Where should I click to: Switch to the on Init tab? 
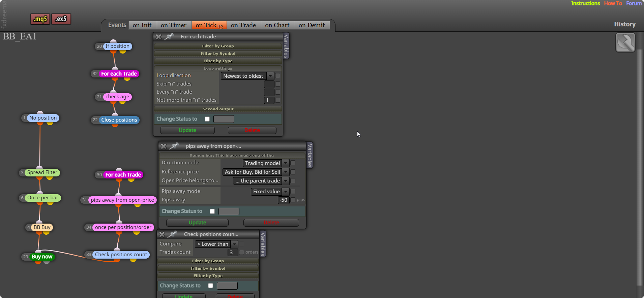coord(142,25)
